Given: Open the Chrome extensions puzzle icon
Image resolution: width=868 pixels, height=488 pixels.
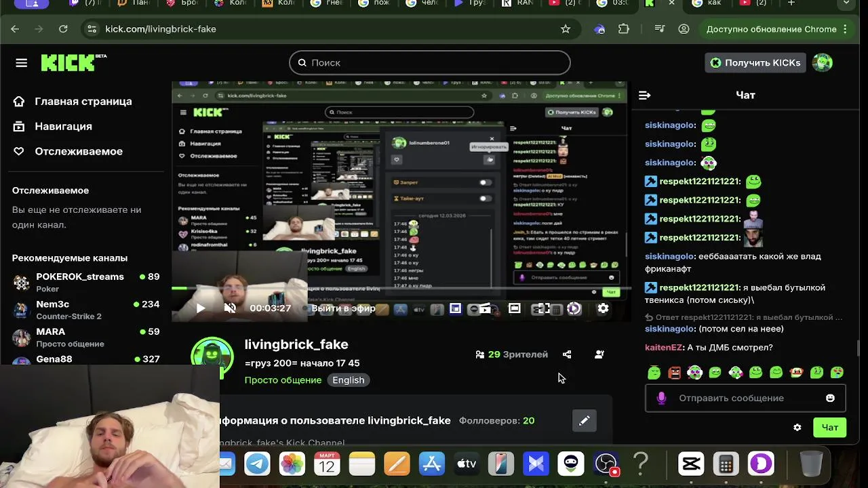Looking at the screenshot, I should coord(624,29).
